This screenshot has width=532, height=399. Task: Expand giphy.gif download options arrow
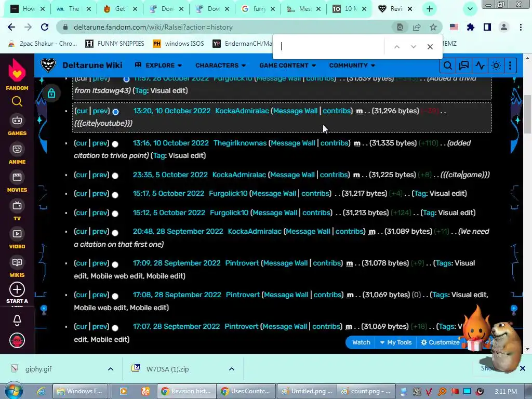coord(111,369)
